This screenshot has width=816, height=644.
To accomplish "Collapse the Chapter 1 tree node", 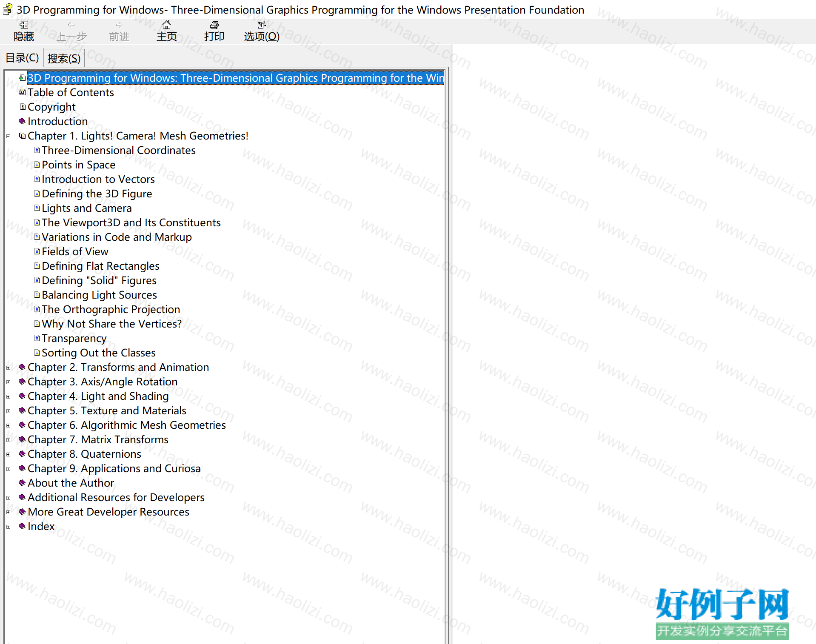I will [8, 137].
